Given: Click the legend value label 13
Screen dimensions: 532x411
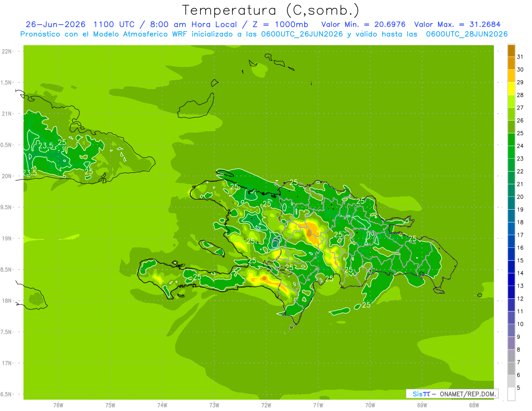Looking at the screenshot, I should [520, 286].
